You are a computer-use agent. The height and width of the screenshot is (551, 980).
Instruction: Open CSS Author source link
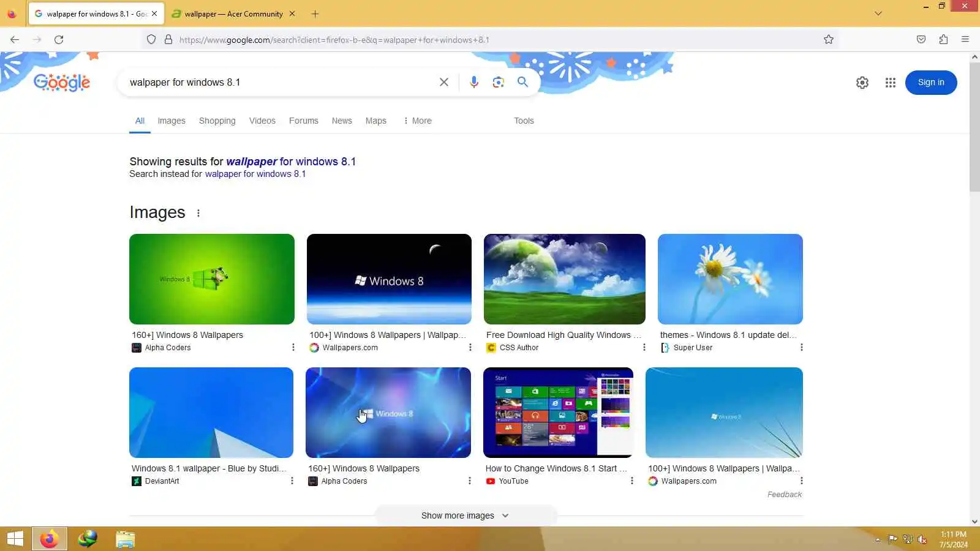point(519,347)
